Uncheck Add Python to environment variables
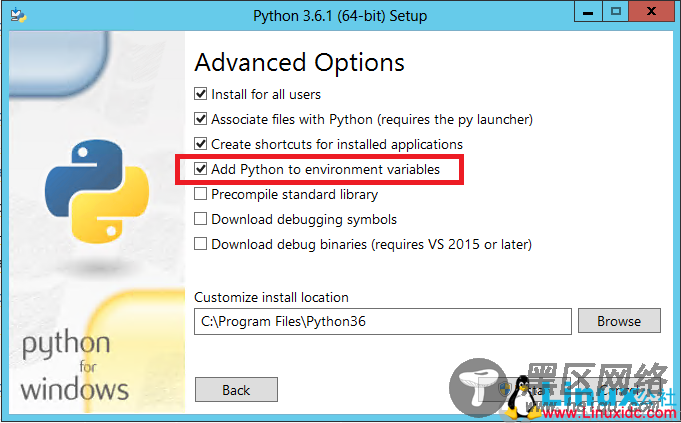Image resolution: width=681 pixels, height=423 pixels. [x=200, y=169]
